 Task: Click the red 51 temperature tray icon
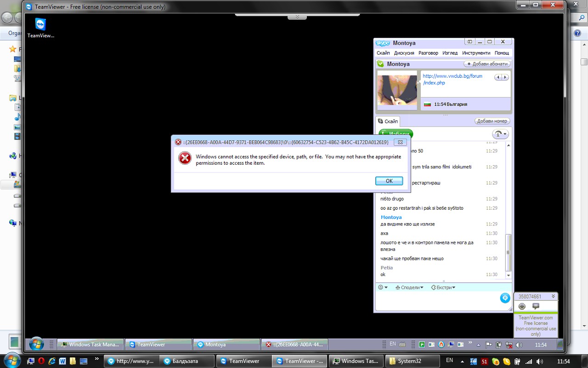(485, 362)
